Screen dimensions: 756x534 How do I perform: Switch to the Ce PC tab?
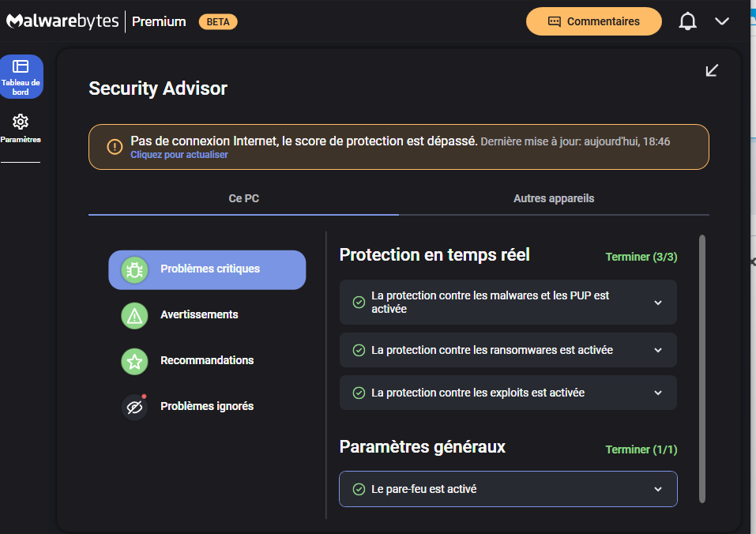click(243, 198)
